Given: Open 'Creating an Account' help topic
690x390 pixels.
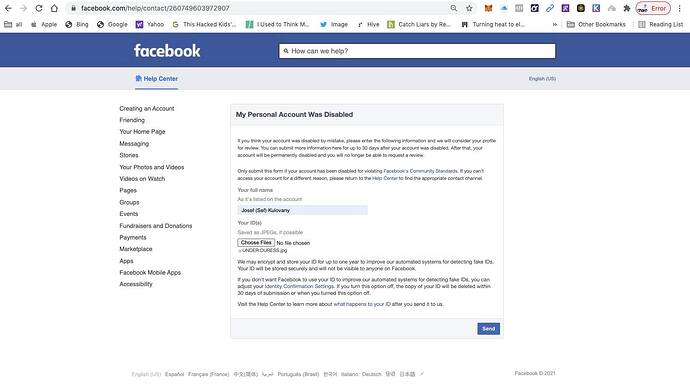Looking at the screenshot, I should (x=147, y=108).
